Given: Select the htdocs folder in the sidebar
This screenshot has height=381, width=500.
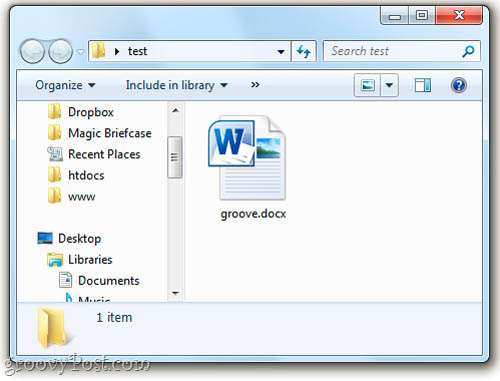Looking at the screenshot, I should (x=86, y=175).
